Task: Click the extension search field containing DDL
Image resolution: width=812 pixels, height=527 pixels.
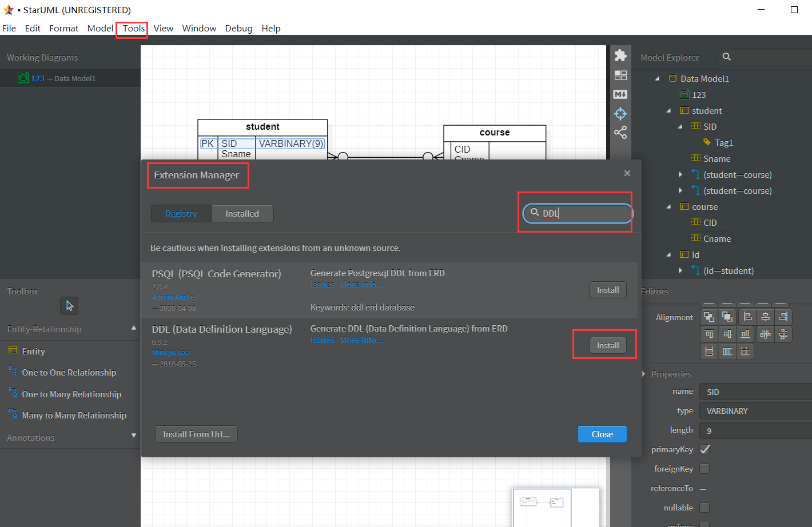Action: [578, 213]
